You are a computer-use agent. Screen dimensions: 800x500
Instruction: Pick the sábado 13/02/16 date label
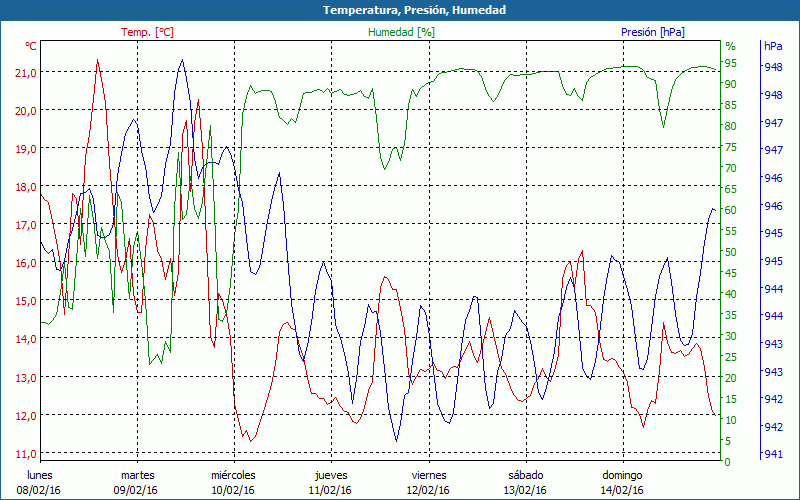click(x=525, y=483)
